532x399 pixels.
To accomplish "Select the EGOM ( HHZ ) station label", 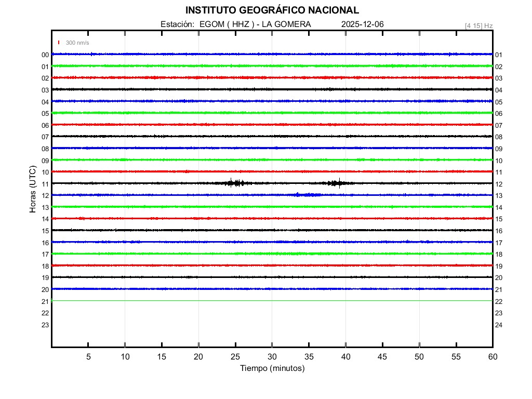I will click(227, 24).
